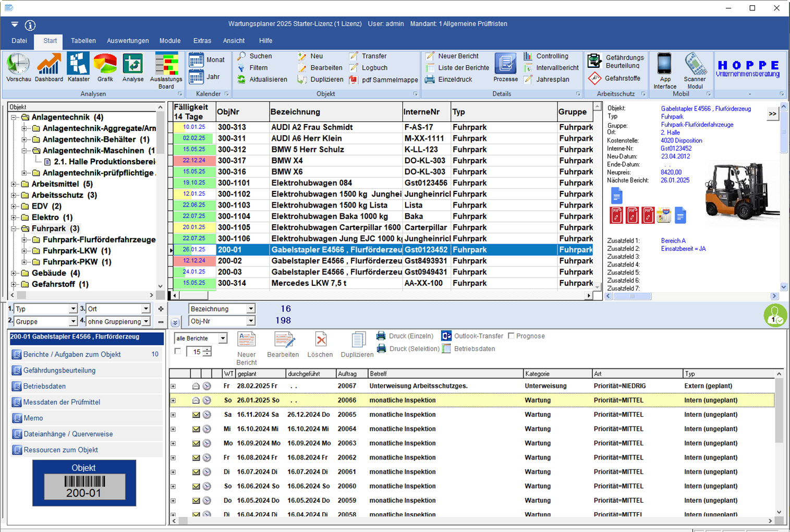Screen dimensions: 790x532
Task: Enable the Prognose checkbox
Action: pos(511,336)
